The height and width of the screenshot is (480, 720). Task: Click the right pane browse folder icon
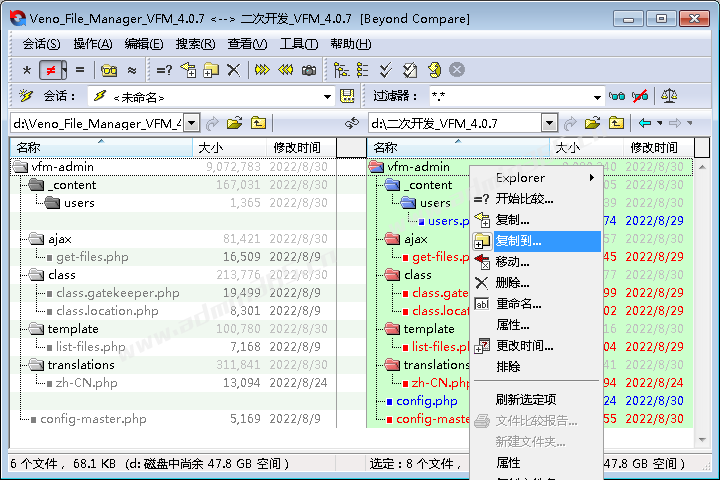(x=592, y=123)
